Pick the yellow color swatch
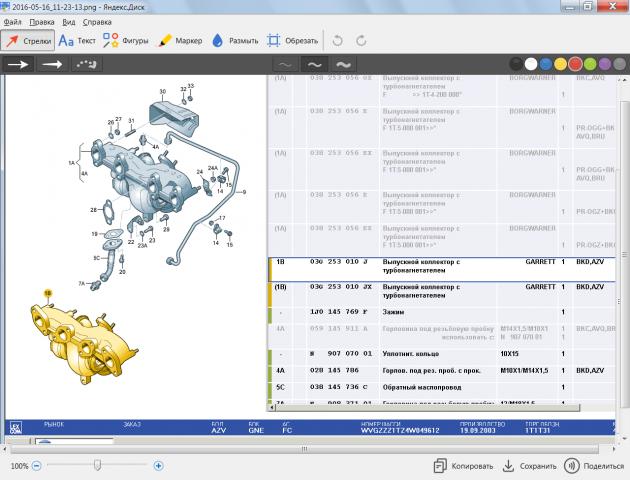Viewport: 630px width, 480px height. coord(560,64)
